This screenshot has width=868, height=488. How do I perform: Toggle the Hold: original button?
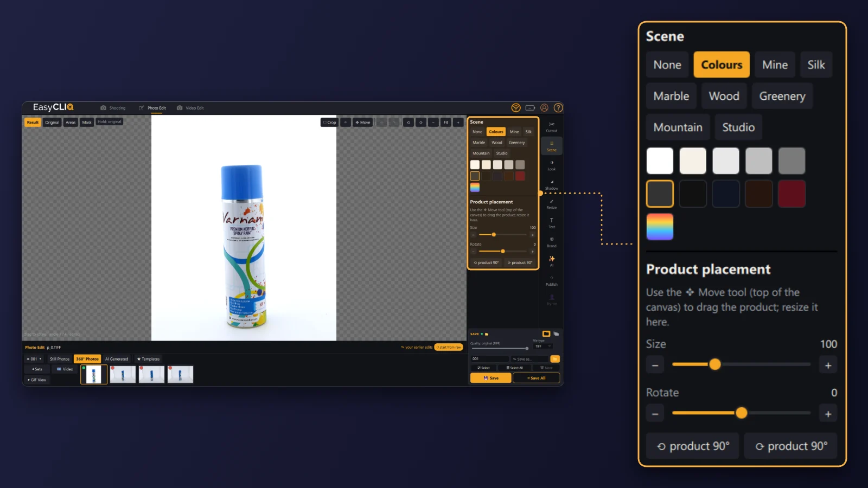110,122
